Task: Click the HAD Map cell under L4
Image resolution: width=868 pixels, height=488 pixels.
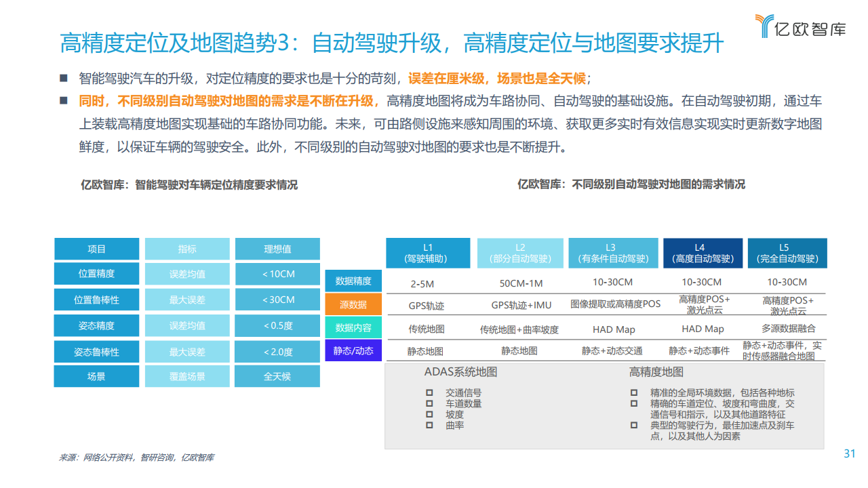Action: (x=703, y=329)
